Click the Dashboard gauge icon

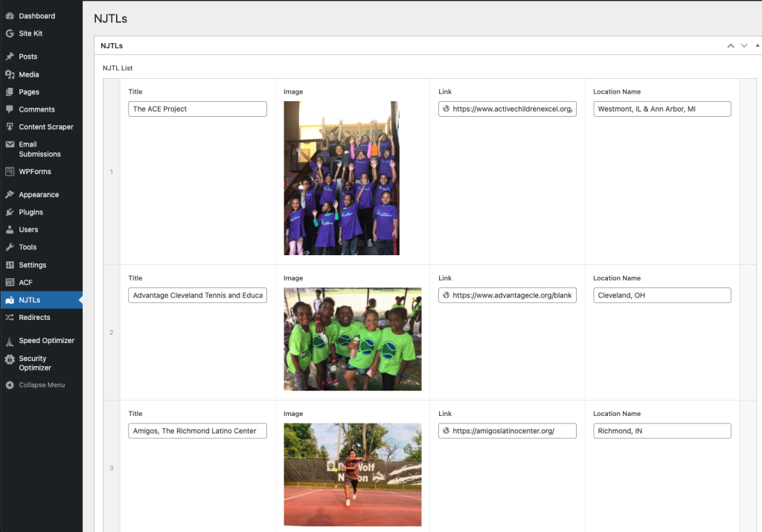(x=10, y=16)
